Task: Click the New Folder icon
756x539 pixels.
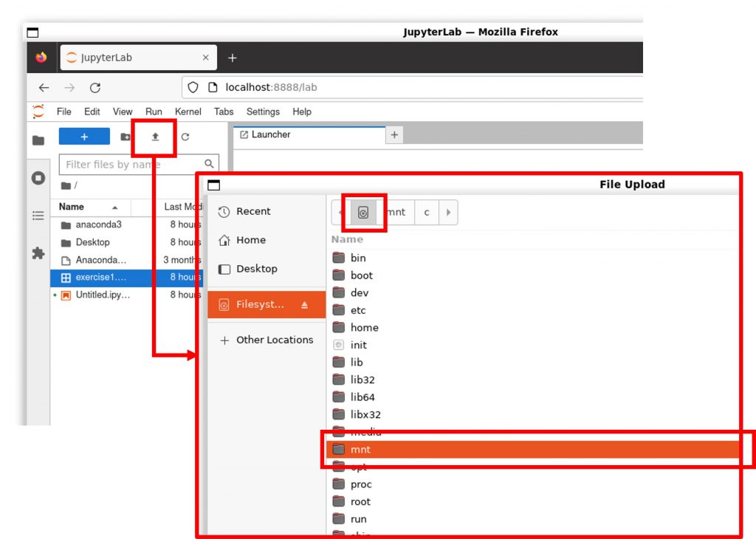Action: (x=126, y=137)
